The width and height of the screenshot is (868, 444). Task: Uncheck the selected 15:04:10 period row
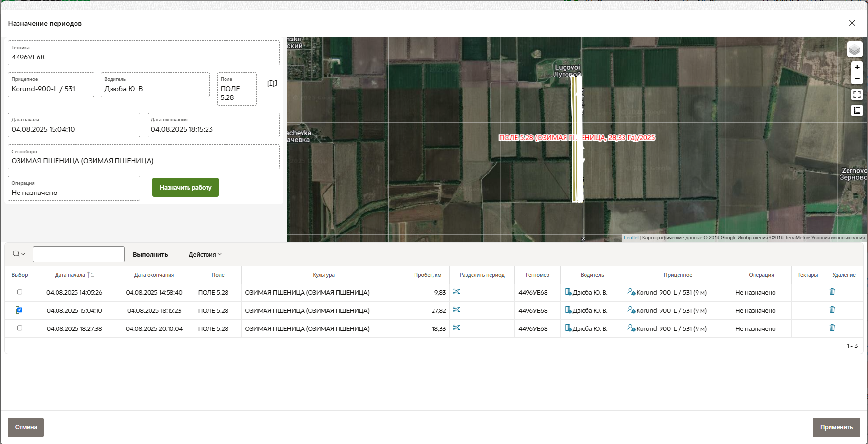coord(20,310)
